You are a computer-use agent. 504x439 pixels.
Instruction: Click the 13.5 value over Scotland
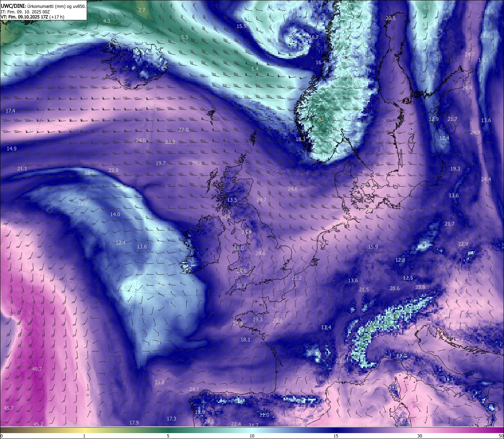pyautogui.click(x=232, y=200)
